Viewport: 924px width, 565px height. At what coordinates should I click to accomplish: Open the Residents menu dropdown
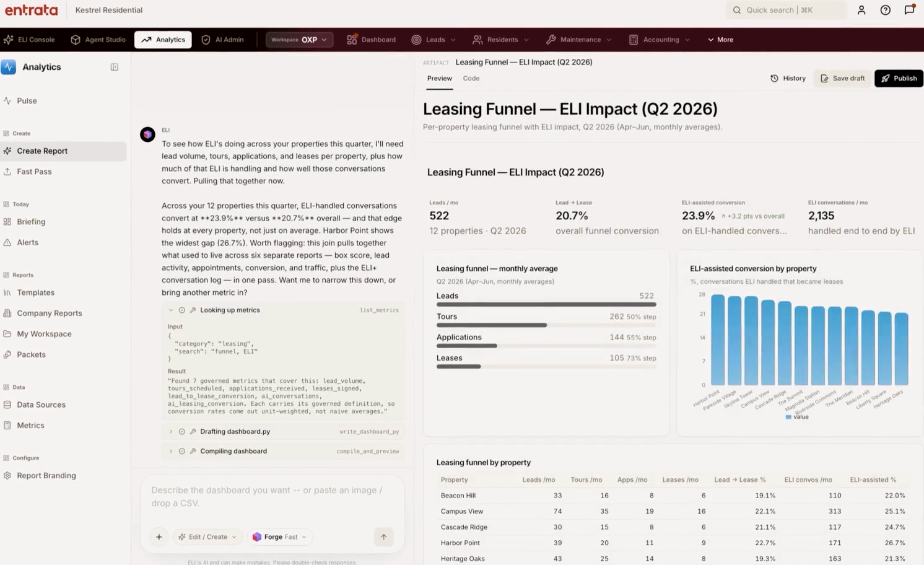coord(500,40)
